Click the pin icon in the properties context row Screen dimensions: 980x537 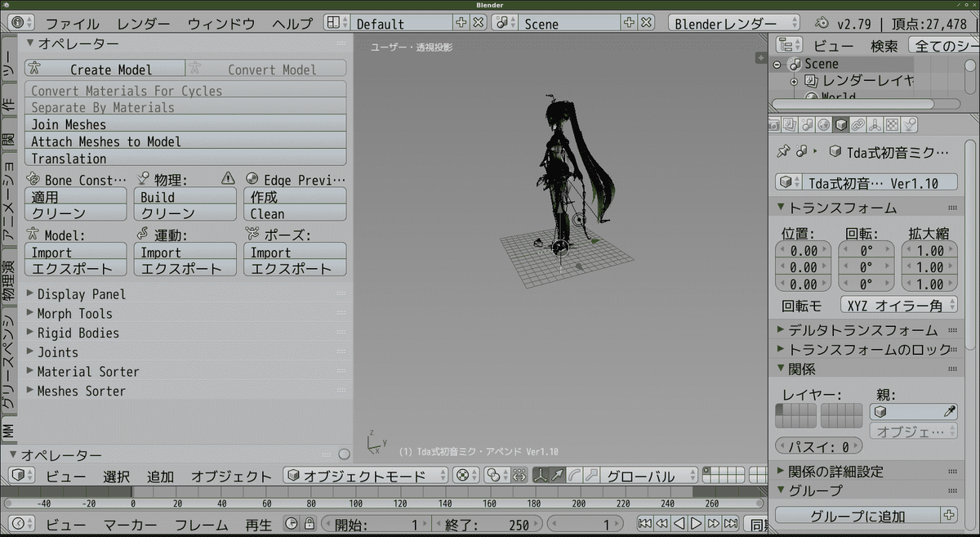click(783, 152)
